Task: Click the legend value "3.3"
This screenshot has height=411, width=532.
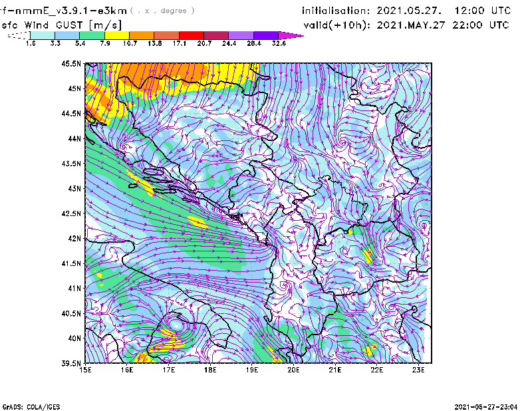Action: [55, 43]
